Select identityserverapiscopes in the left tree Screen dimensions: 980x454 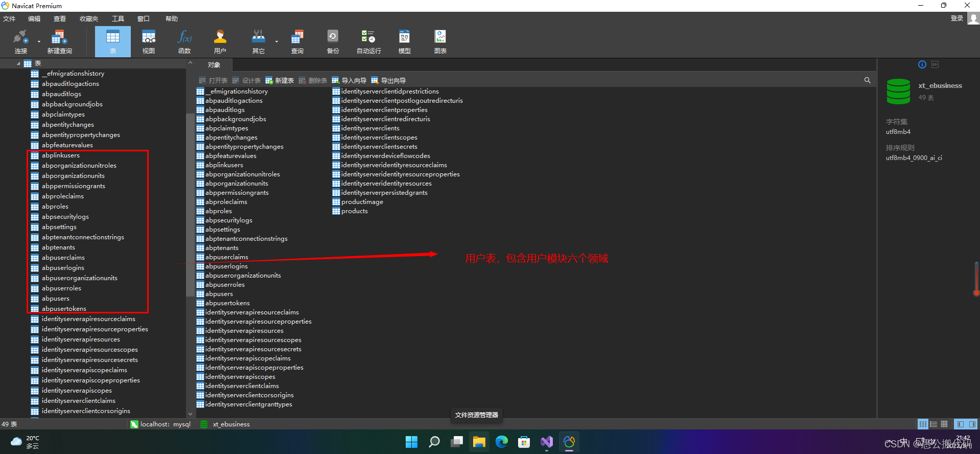77,391
